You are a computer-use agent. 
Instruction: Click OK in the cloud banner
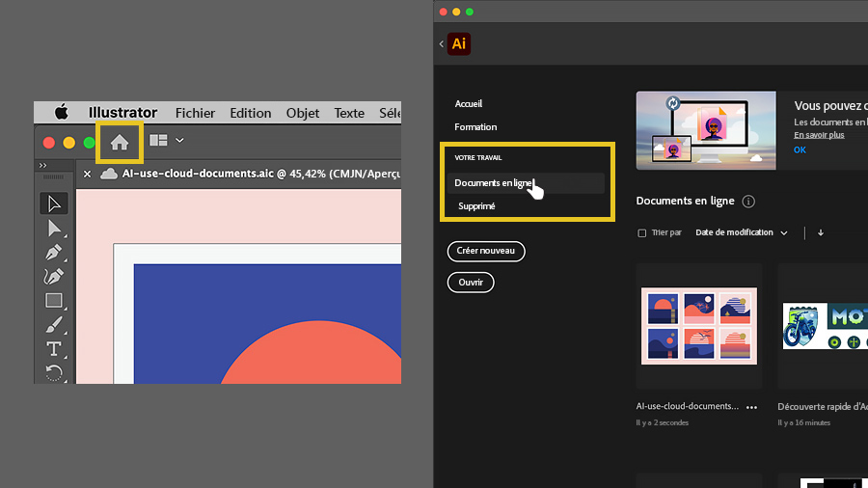800,149
